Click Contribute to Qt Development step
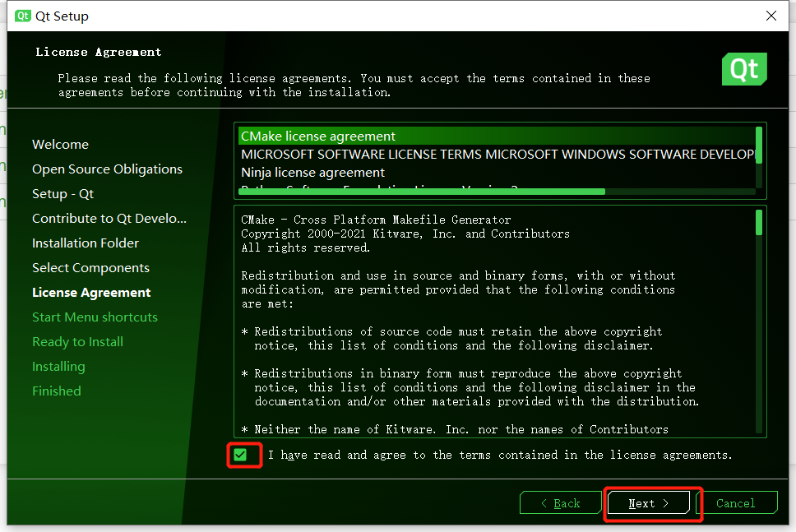796x532 pixels. [109, 219]
